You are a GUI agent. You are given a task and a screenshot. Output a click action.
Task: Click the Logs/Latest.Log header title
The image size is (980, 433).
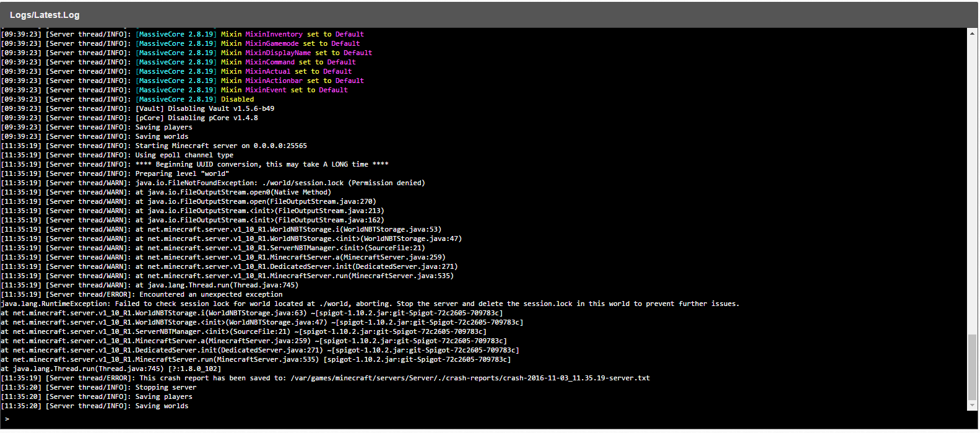point(45,15)
